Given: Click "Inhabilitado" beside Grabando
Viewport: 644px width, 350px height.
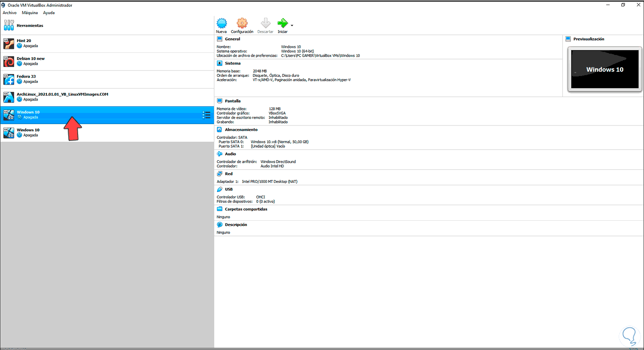Looking at the screenshot, I should pyautogui.click(x=278, y=122).
